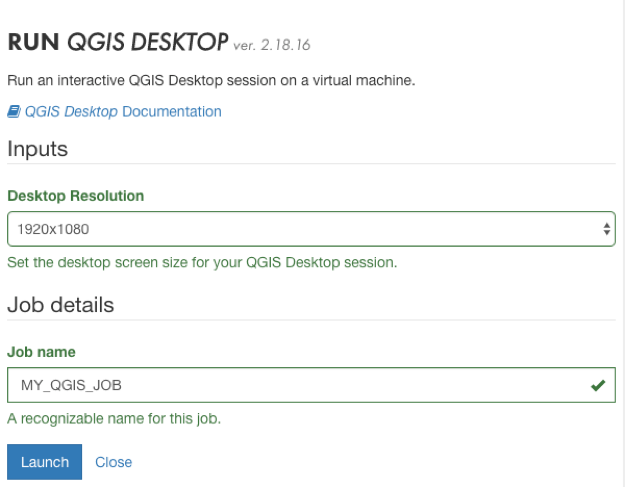Click the Desktop Resolution field label
The width and height of the screenshot is (625, 487).
(75, 196)
